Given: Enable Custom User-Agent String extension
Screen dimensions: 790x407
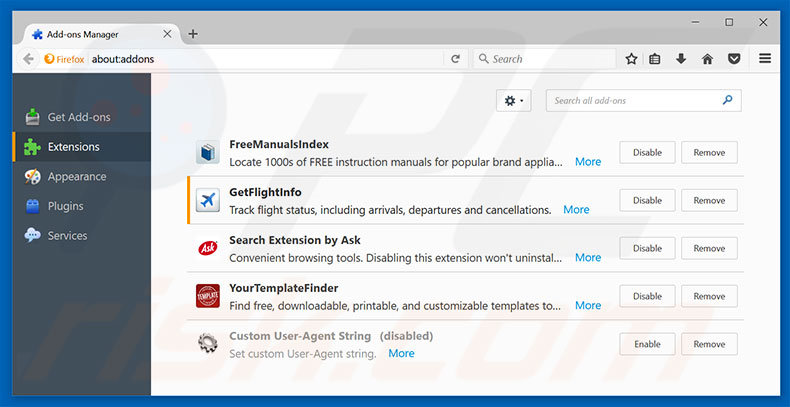Looking at the screenshot, I should [x=647, y=344].
